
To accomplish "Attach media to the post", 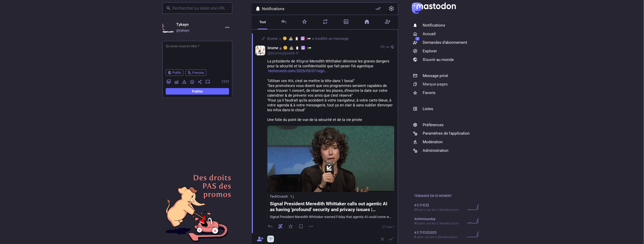I will pos(169,82).
